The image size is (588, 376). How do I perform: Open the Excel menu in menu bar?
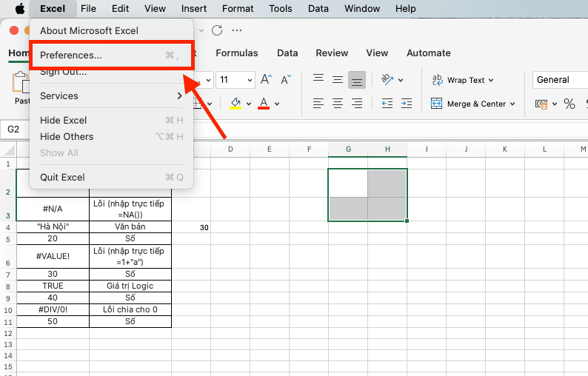point(53,8)
